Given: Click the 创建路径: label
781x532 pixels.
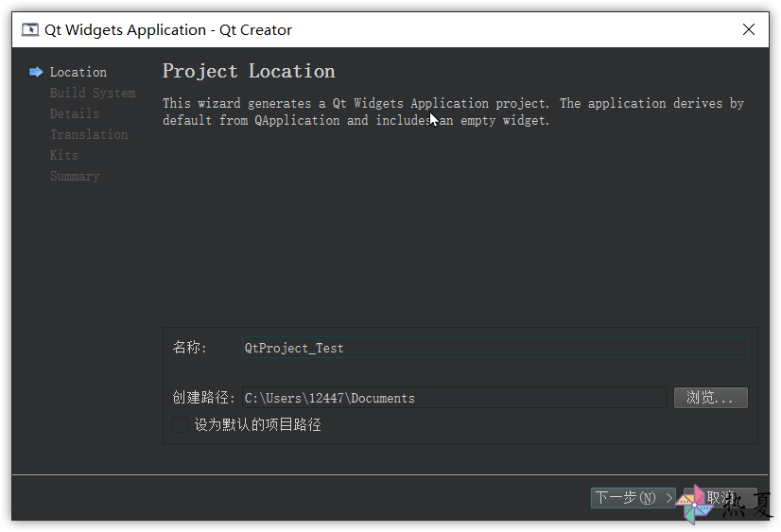Looking at the screenshot, I should coord(203,398).
